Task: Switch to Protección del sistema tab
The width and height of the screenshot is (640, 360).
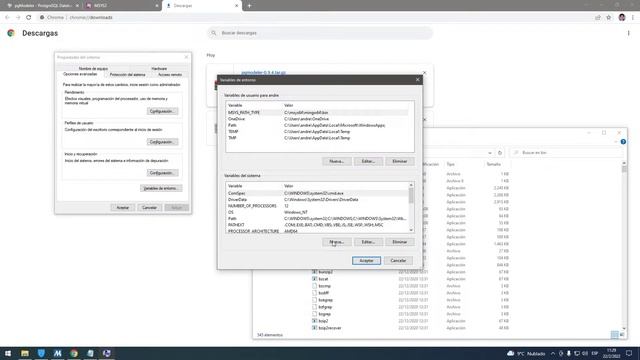Action: [x=127, y=75]
